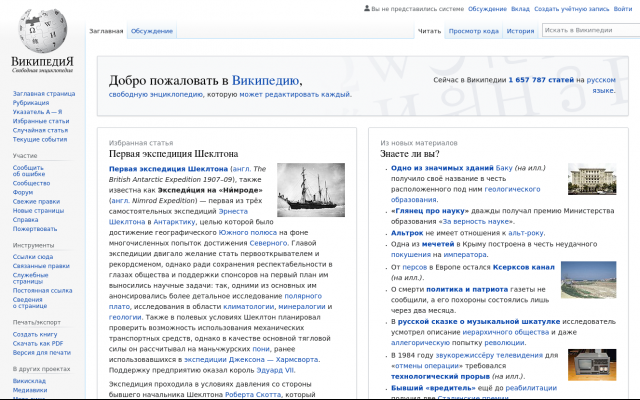Go to 'Случайная статья'
This screenshot has height=400, width=640.
tap(40, 130)
